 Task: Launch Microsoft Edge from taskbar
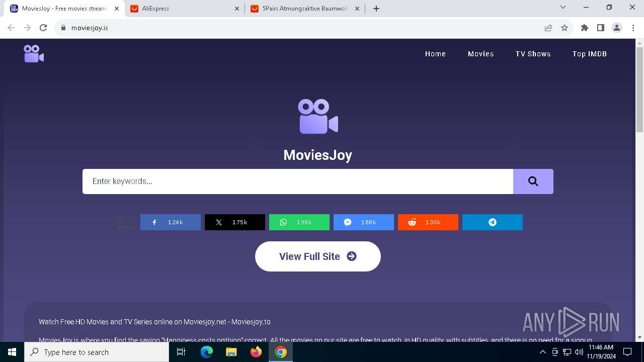[x=207, y=352]
